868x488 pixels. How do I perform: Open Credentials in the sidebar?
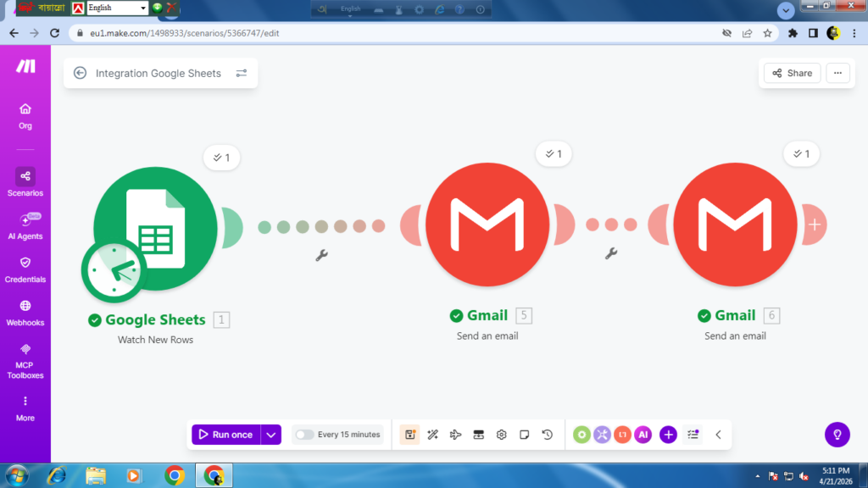[25, 269]
